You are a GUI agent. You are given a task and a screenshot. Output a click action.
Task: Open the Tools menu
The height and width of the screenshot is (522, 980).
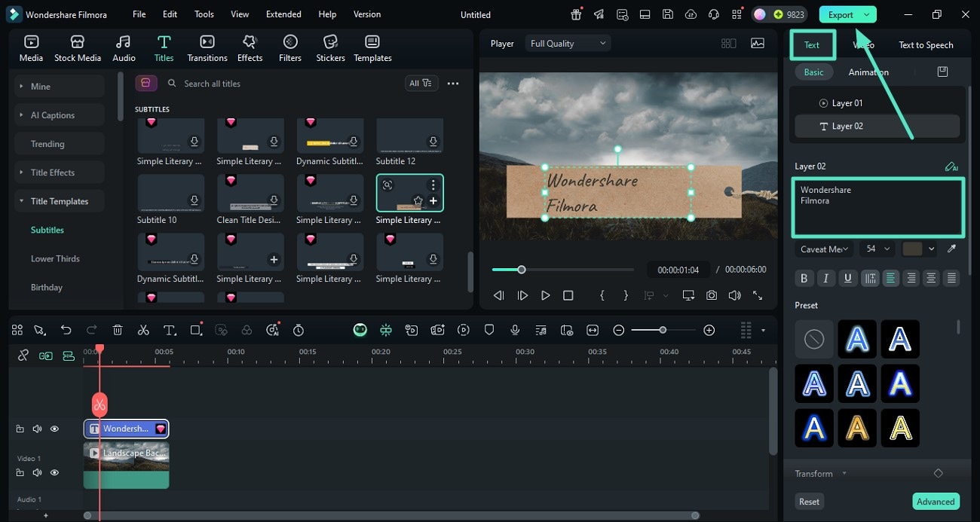pos(204,14)
